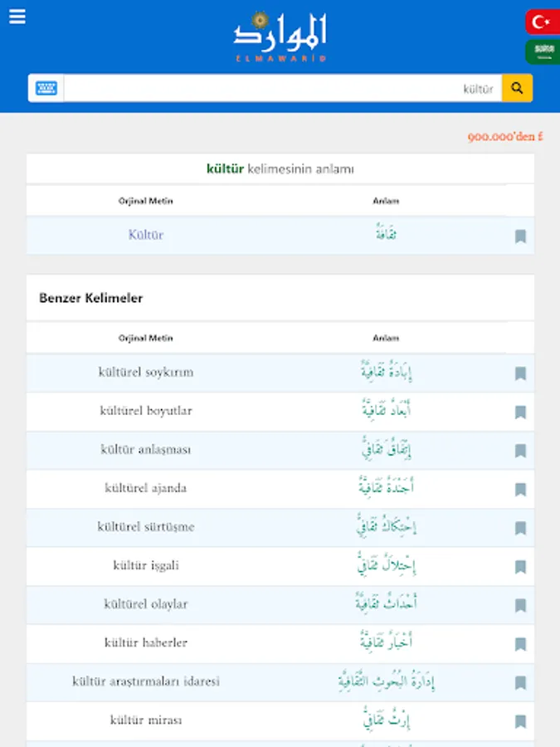Screen dimensions: 560x747
Task: Click Arabic translation for kültür haberler
Action: [x=386, y=642]
